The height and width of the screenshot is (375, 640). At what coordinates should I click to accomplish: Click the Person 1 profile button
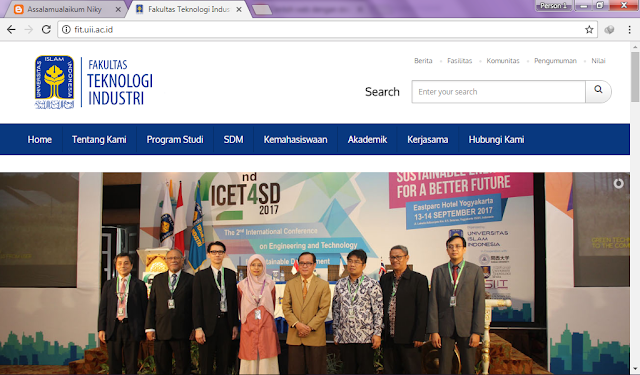coord(554,5)
